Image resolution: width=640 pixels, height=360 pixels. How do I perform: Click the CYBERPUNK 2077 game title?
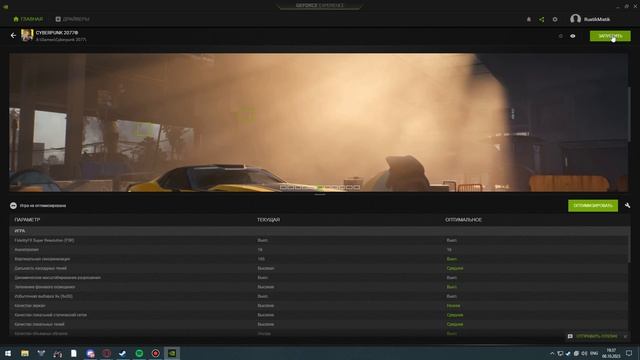(57, 33)
